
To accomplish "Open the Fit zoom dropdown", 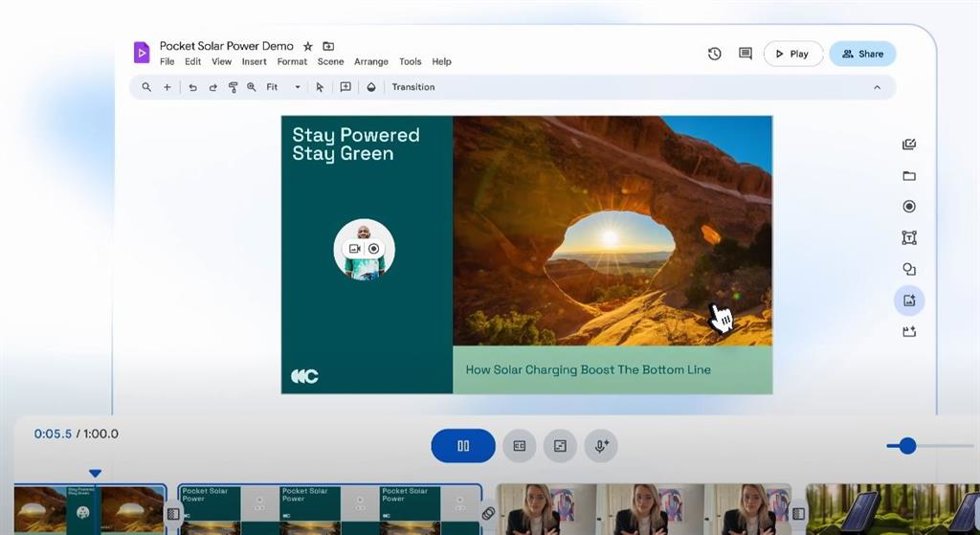I will [x=283, y=88].
